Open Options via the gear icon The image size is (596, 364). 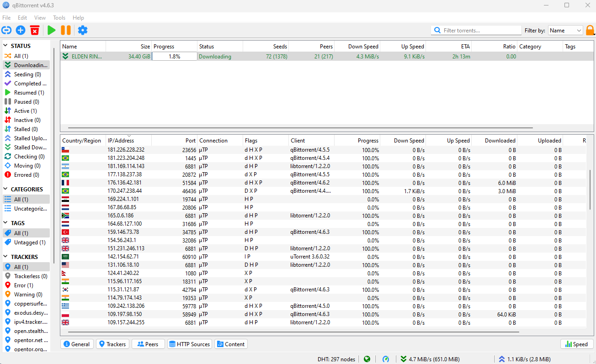coord(83,30)
